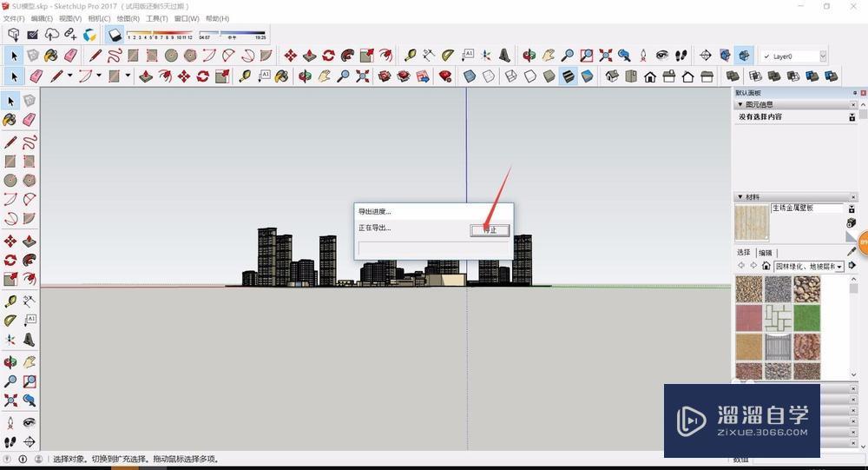The image size is (868, 470).
Task: Open the 工具(T) menu
Action: [x=156, y=19]
